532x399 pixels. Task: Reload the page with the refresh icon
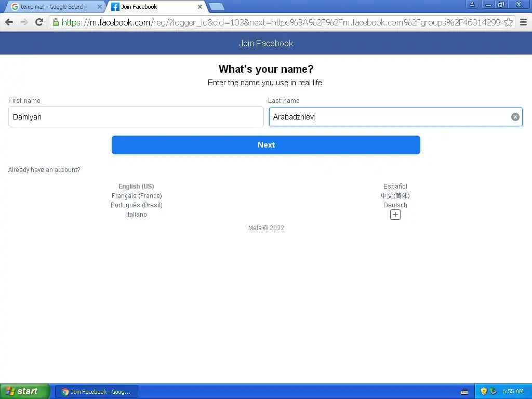click(39, 22)
